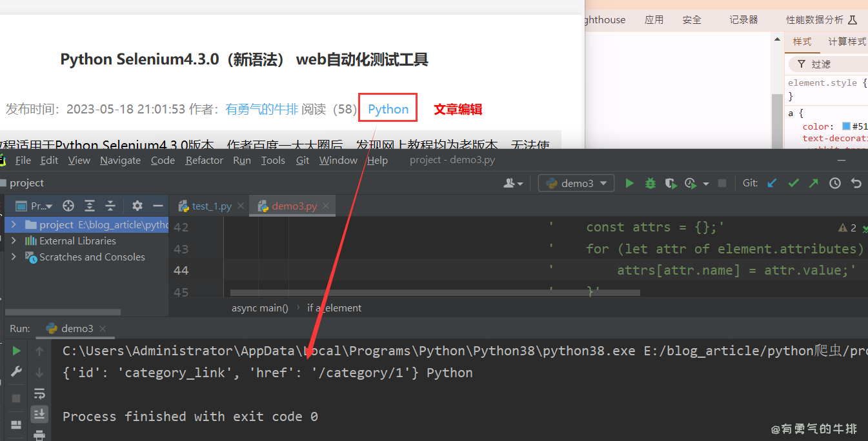Screen dimensions: 868x441
Task: Commit changes using Git green checkmark
Action: (793, 183)
